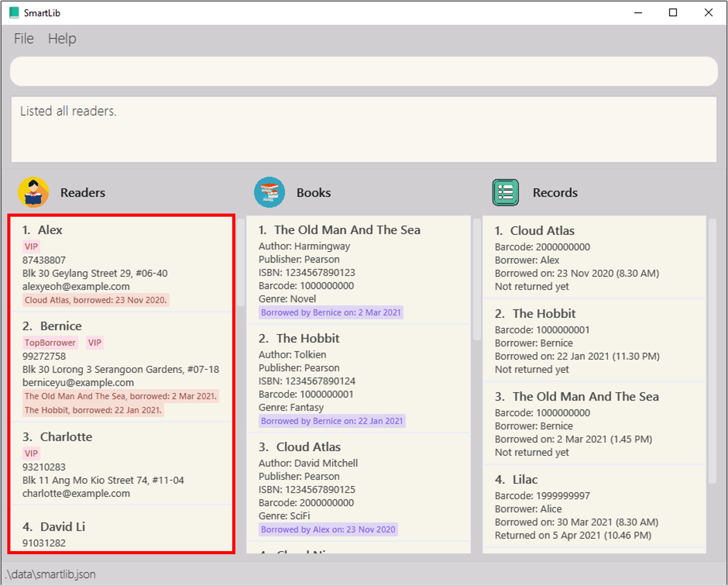This screenshot has width=728, height=586.
Task: Click 'Genre: Fantasy' line
Action: [291, 407]
